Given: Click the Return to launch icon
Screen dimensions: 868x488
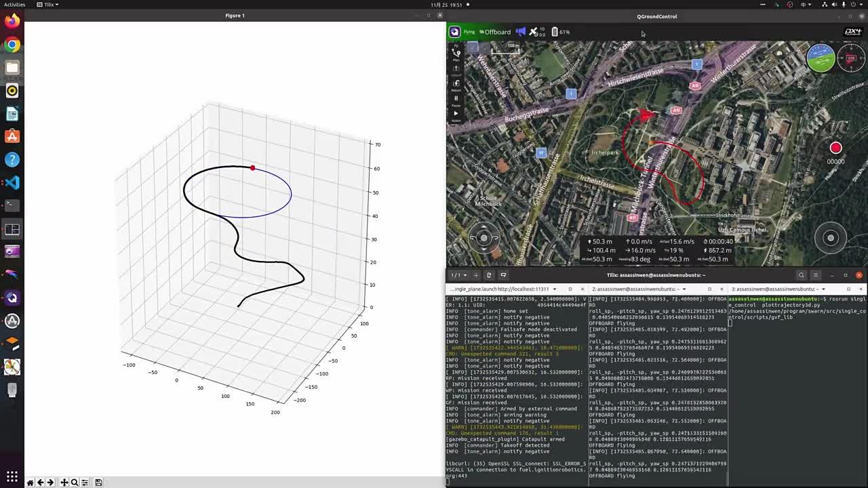Looking at the screenshot, I should [456, 84].
